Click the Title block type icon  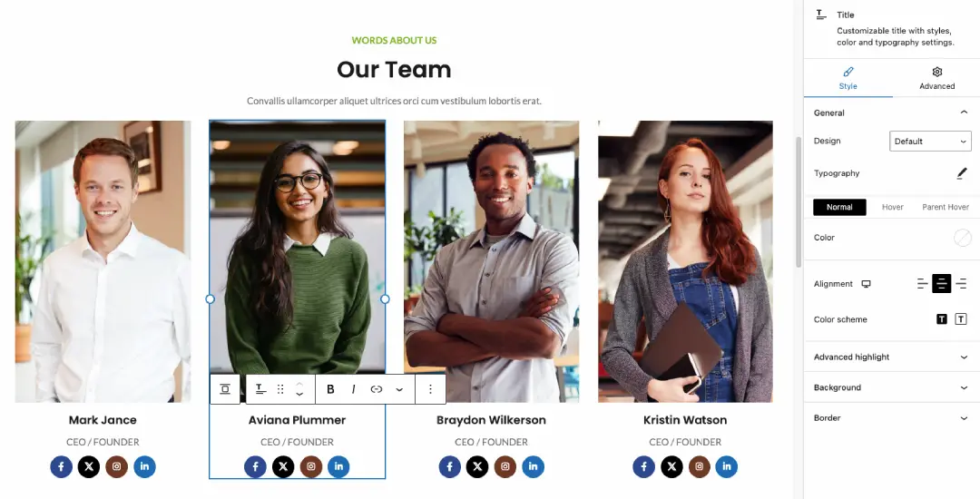260,389
